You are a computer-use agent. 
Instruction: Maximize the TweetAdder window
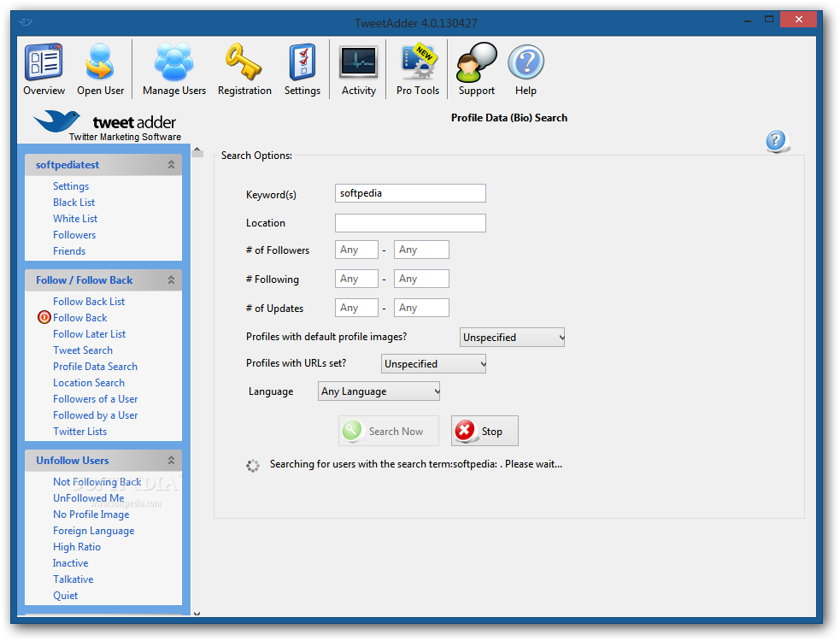point(769,20)
